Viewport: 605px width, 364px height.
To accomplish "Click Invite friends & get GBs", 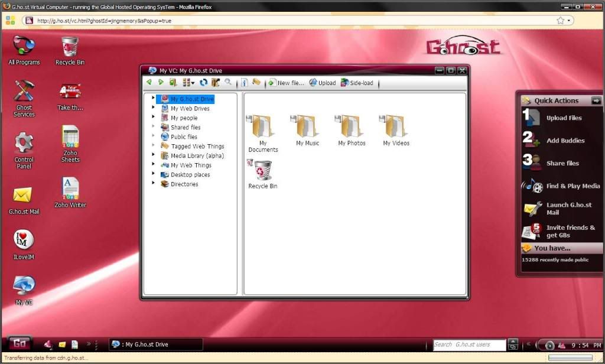I will click(x=561, y=231).
